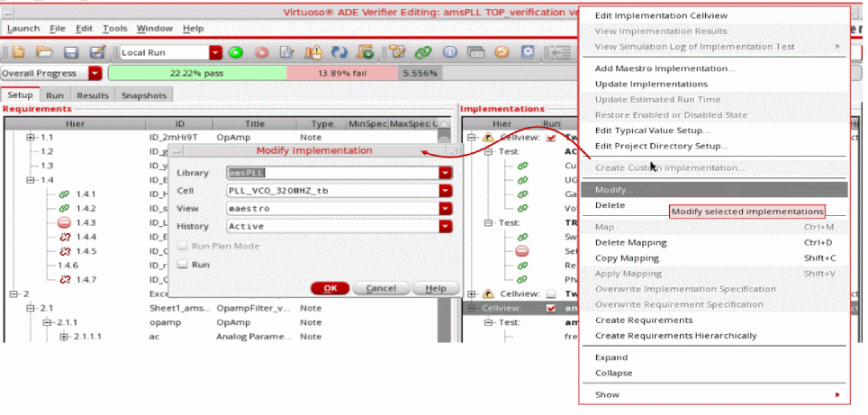
Task: Open the History dropdown showing Active
Action: click(446, 226)
